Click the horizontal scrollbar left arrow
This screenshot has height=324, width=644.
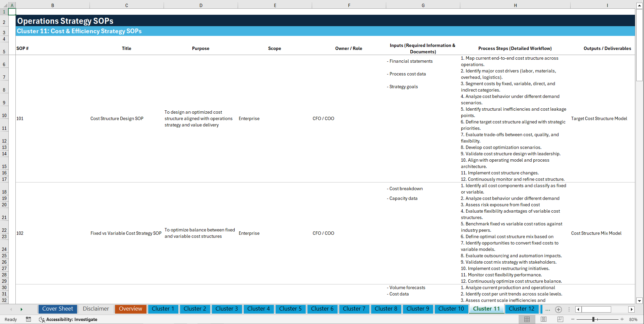pyautogui.click(x=578, y=309)
